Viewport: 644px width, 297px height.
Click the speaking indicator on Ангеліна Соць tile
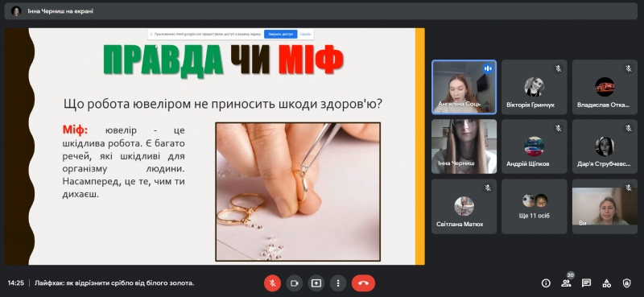click(488, 68)
